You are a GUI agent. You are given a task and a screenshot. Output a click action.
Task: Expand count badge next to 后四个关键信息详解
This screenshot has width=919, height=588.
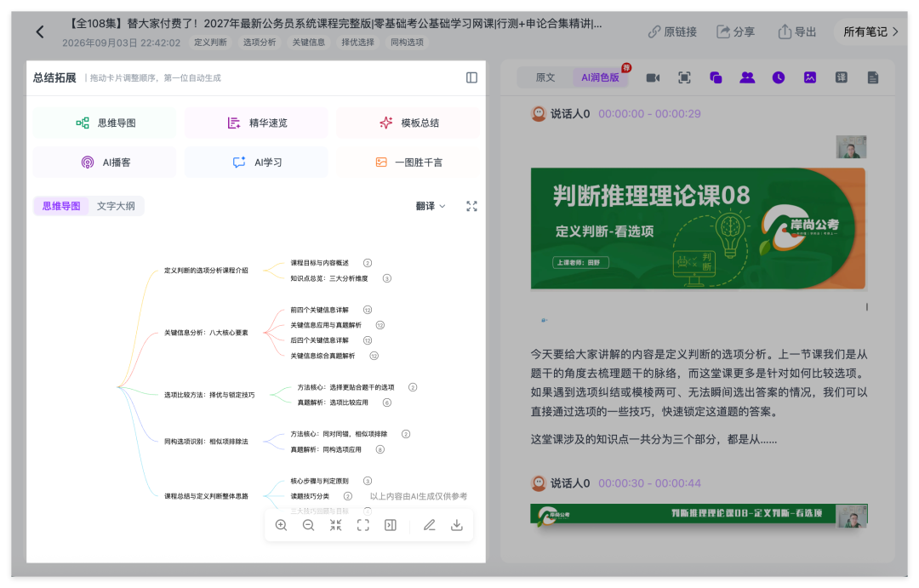pyautogui.click(x=368, y=340)
